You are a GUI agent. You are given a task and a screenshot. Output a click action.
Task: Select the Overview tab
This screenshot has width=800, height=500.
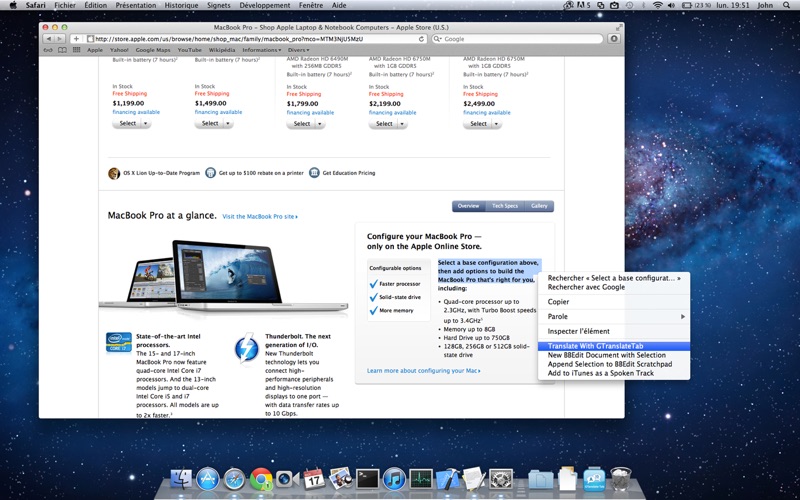tap(468, 206)
